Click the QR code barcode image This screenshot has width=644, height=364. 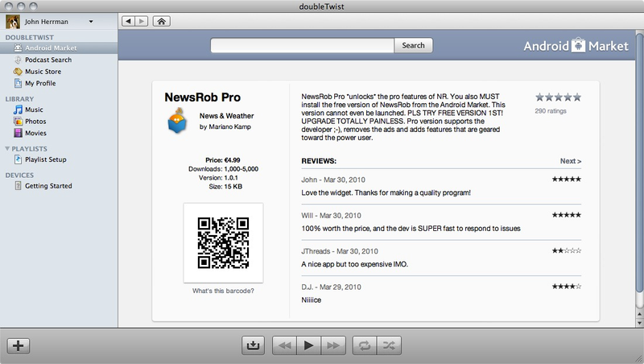[x=223, y=243]
